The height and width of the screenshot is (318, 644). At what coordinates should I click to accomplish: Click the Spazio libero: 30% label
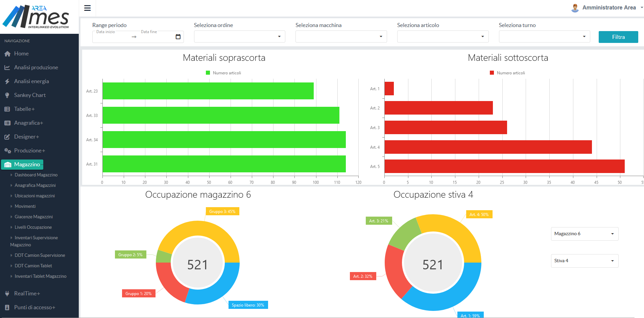(248, 305)
